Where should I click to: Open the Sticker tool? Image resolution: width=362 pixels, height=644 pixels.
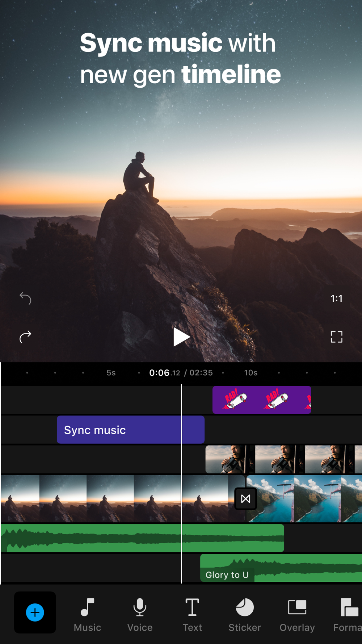tap(245, 615)
